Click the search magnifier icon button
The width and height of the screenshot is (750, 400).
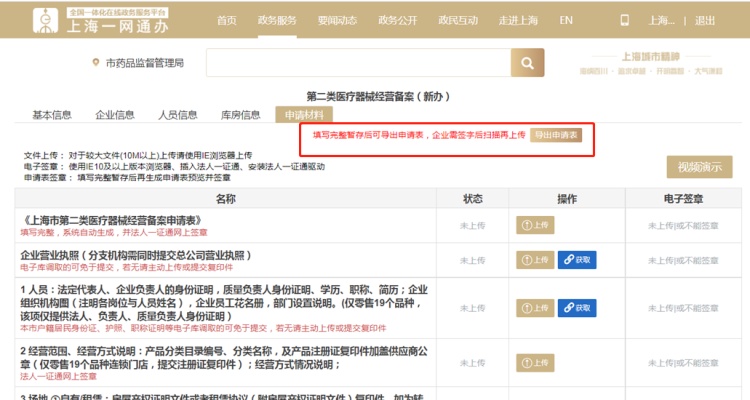point(528,64)
